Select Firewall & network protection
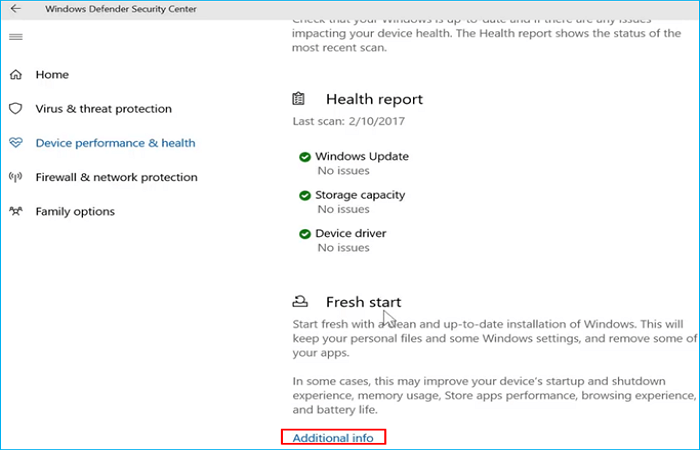Screen dimensions: 700x450 click(116, 177)
